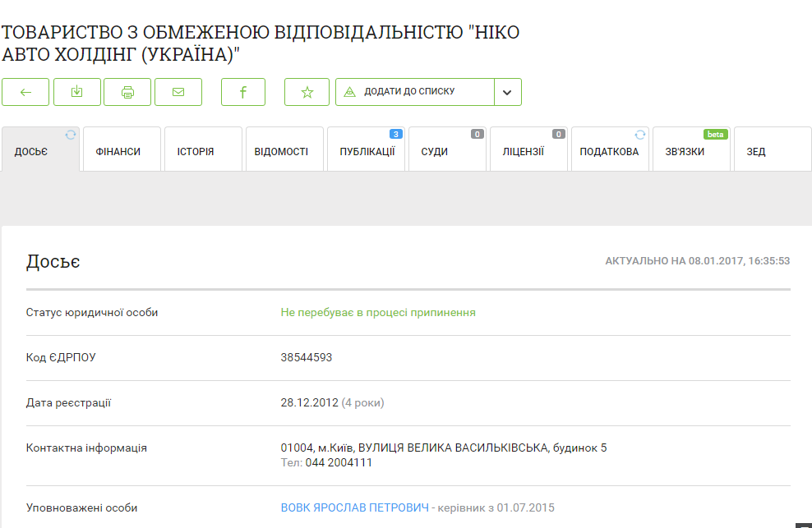Viewport: 812px width, 528px height.
Task: Expand the Додати до списку dropdown arrow
Action: click(x=507, y=92)
